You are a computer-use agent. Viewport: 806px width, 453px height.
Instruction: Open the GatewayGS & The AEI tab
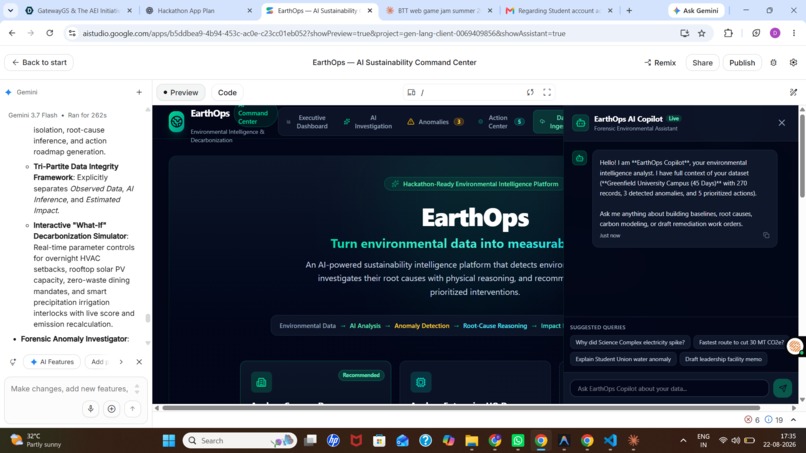click(x=79, y=10)
